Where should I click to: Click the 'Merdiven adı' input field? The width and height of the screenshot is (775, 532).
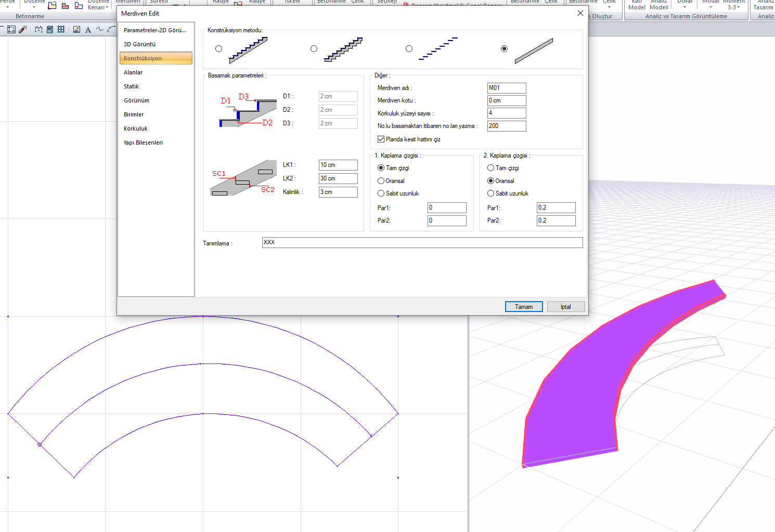506,88
